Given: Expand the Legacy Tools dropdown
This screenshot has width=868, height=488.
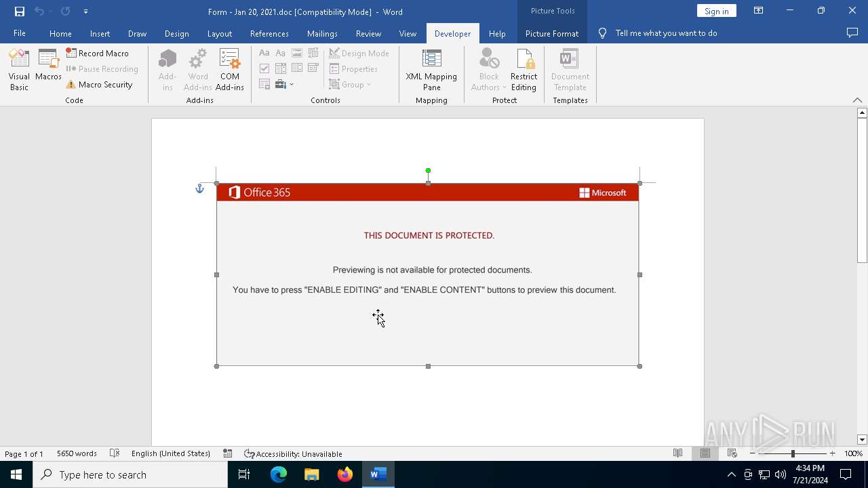Looking at the screenshot, I should click(x=285, y=84).
